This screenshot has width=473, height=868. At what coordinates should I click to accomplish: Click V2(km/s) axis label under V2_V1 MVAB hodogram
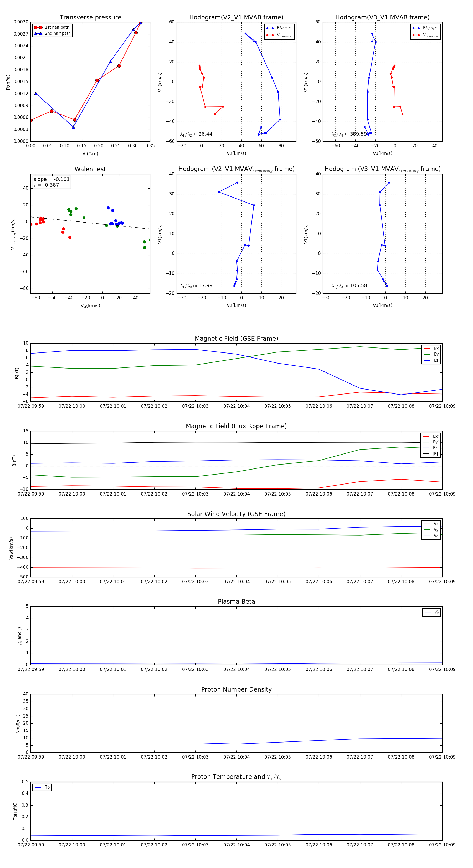coord(236,153)
